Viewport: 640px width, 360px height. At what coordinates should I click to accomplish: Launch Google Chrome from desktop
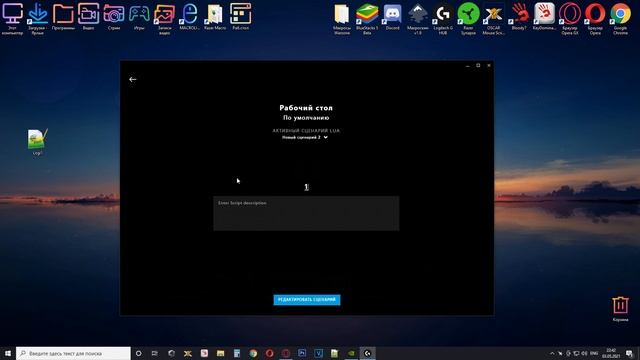pos(620,18)
